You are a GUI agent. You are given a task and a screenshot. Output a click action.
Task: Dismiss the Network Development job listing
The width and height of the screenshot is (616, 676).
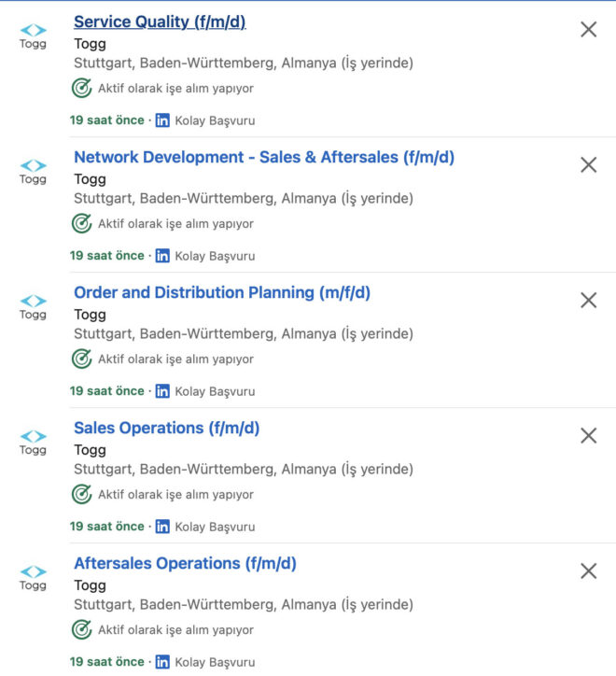tap(588, 165)
